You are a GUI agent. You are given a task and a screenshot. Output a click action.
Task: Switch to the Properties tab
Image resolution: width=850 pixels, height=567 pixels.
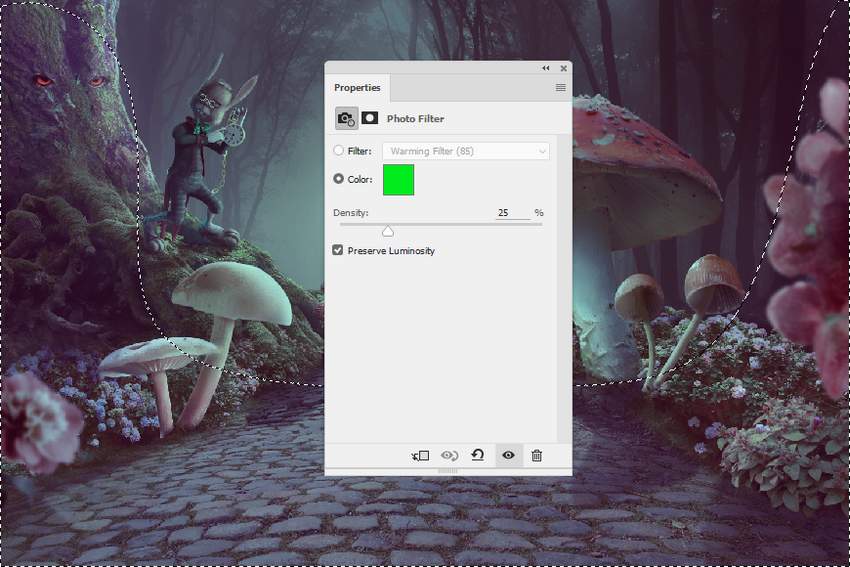(357, 88)
